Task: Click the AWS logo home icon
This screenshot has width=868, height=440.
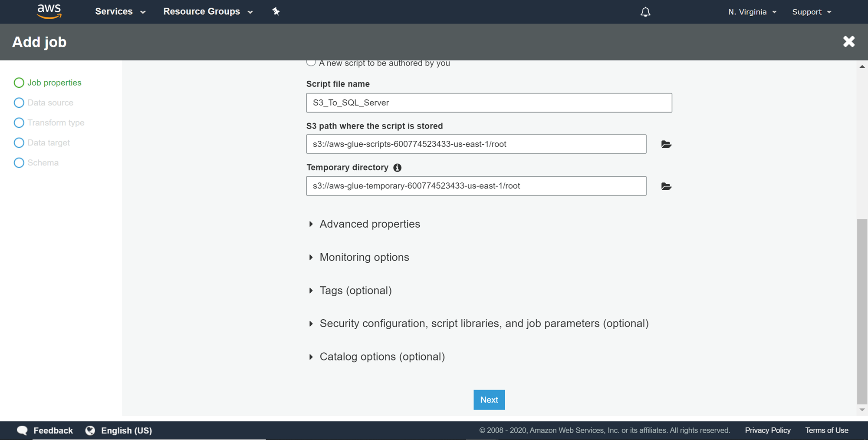Action: pos(49,11)
